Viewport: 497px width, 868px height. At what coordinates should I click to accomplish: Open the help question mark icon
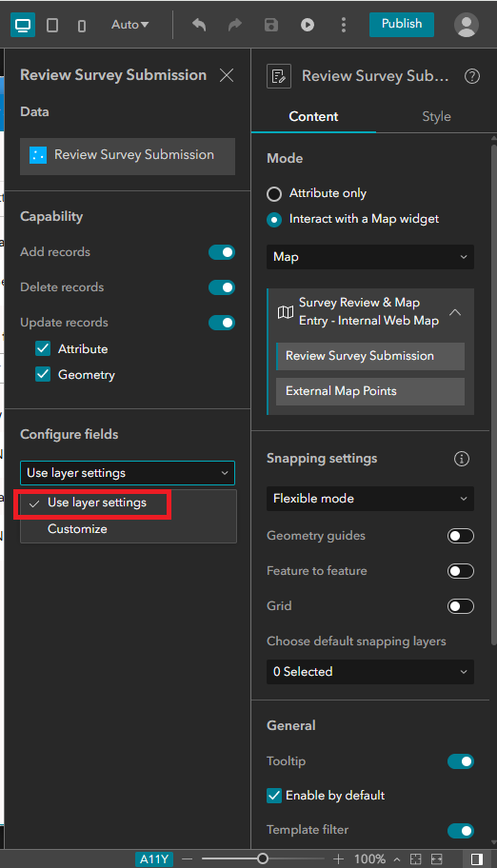pos(472,76)
